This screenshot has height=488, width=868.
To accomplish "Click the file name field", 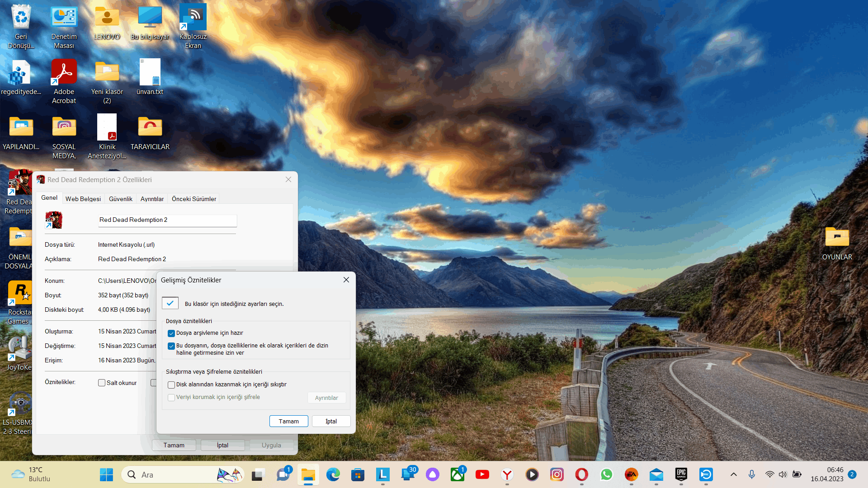I will (168, 220).
